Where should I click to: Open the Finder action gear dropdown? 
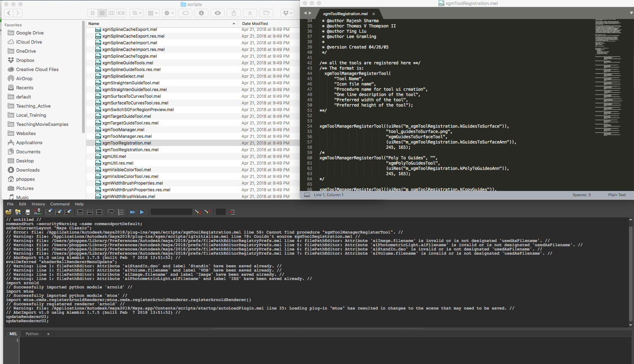[x=169, y=13]
